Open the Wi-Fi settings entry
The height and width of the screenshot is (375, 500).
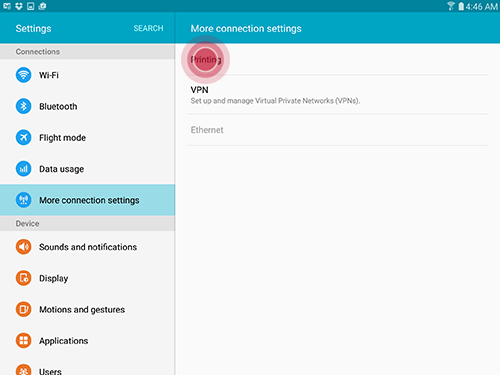pyautogui.click(x=87, y=75)
